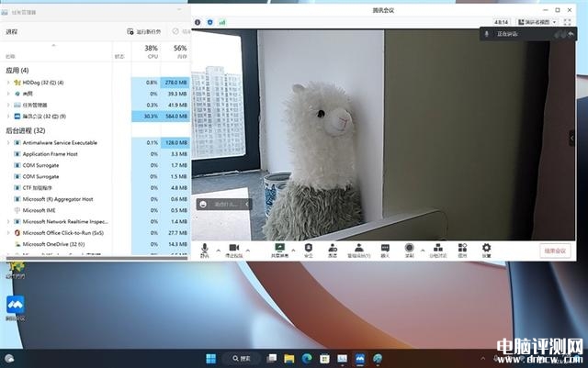Collapse the emoji input bar using its arrow
The width and height of the screenshot is (588, 368).
coord(247,205)
